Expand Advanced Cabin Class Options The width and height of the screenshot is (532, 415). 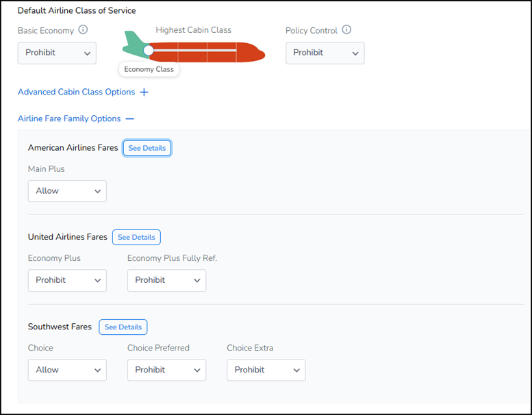pos(76,92)
